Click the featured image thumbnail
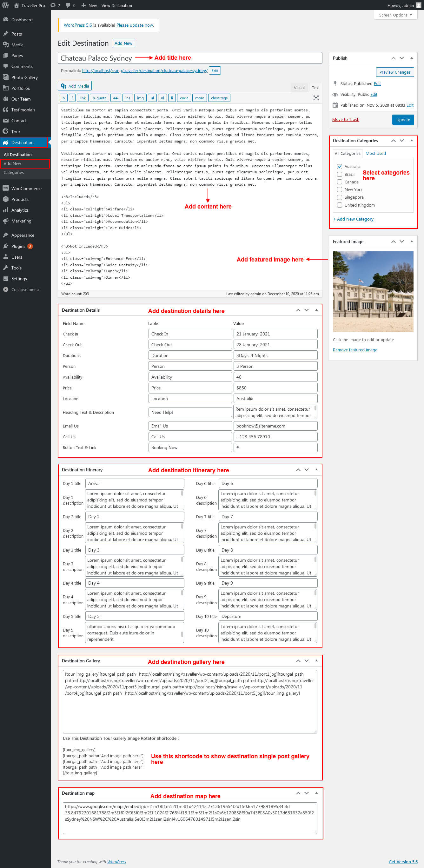 (x=373, y=291)
